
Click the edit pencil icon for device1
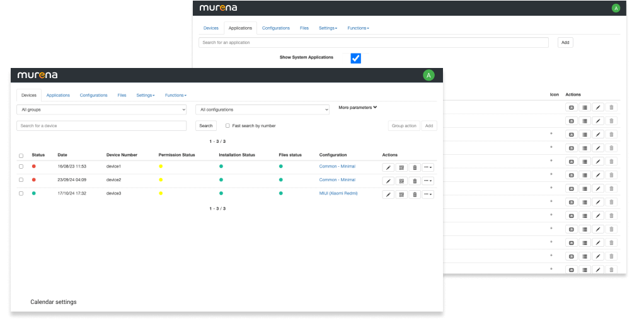click(389, 167)
